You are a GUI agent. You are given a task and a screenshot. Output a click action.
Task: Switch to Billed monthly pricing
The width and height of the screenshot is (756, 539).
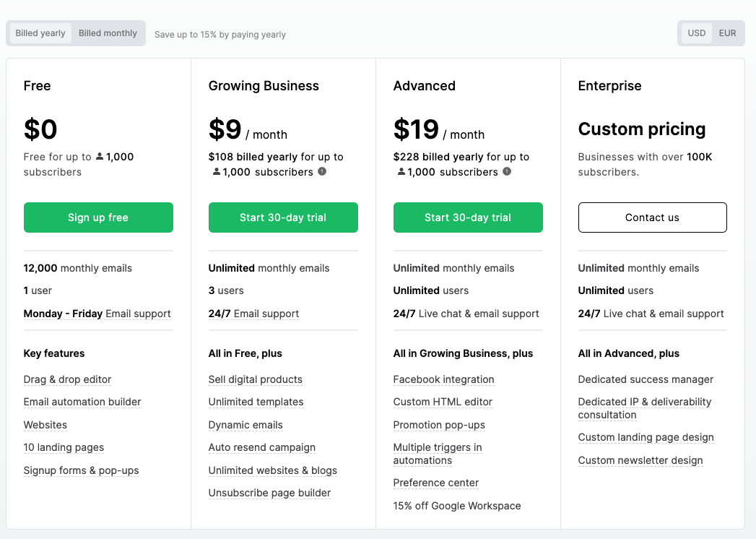[x=108, y=33]
